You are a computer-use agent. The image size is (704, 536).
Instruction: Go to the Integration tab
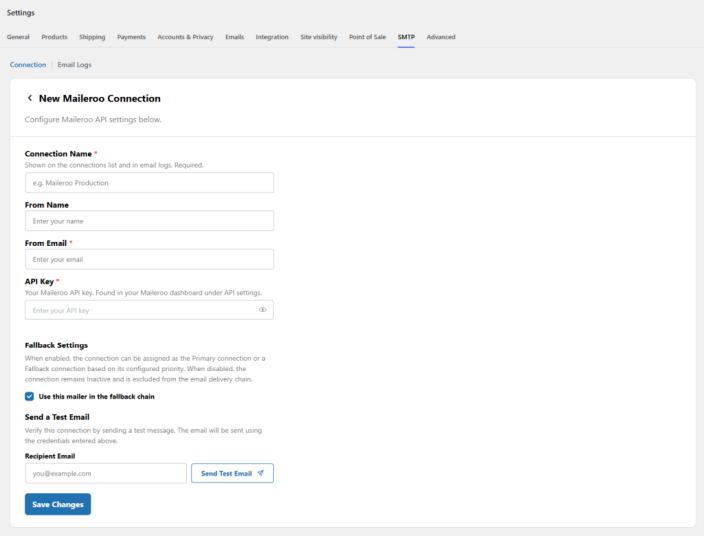click(x=272, y=37)
